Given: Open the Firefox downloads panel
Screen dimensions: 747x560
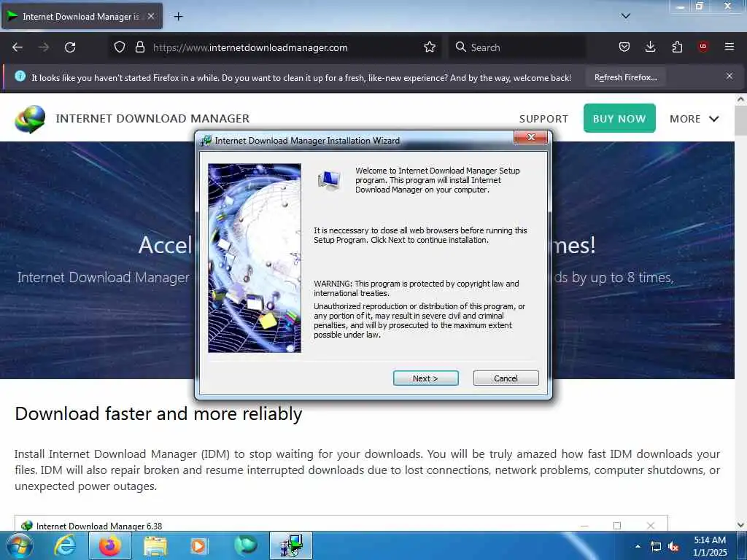Looking at the screenshot, I should pos(650,47).
